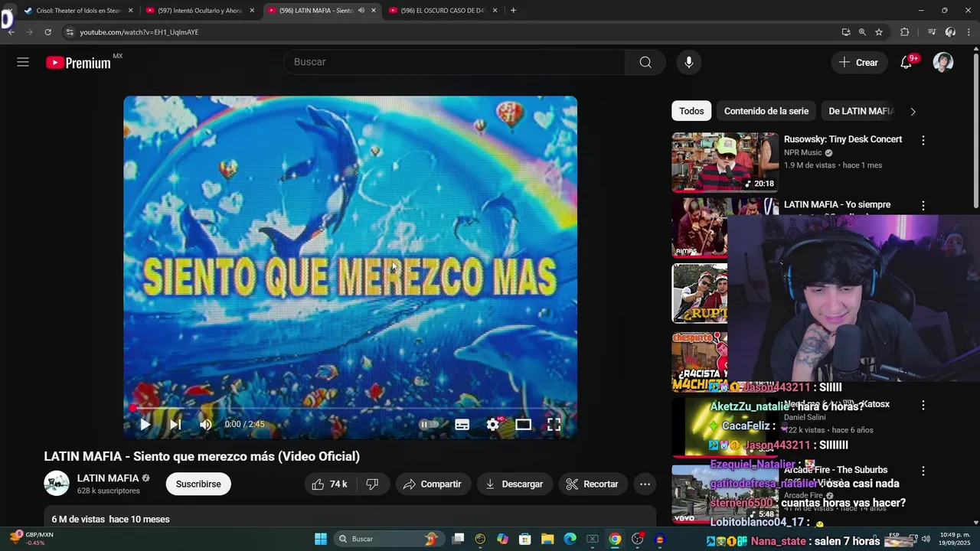Open a new browser tab
This screenshot has height=551, width=980.
513,11
